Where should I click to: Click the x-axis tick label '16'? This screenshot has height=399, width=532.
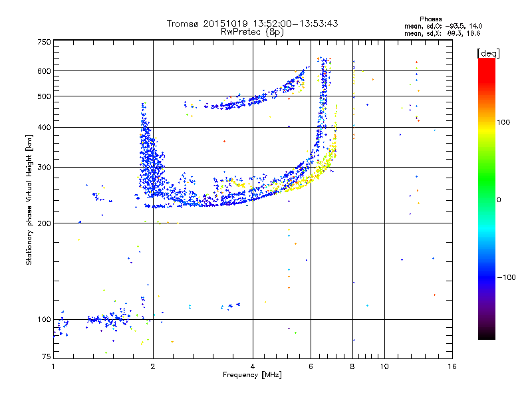click(x=452, y=366)
